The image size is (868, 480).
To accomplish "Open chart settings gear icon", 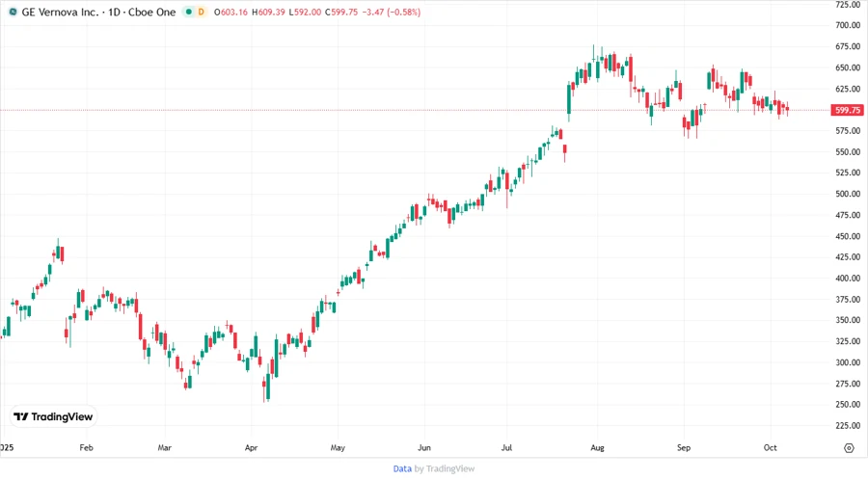I will pos(849,448).
